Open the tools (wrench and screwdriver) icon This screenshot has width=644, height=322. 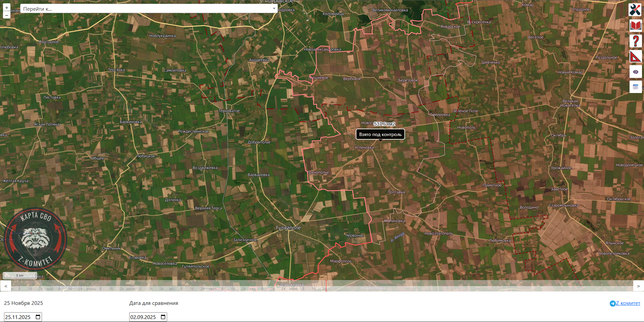(635, 10)
